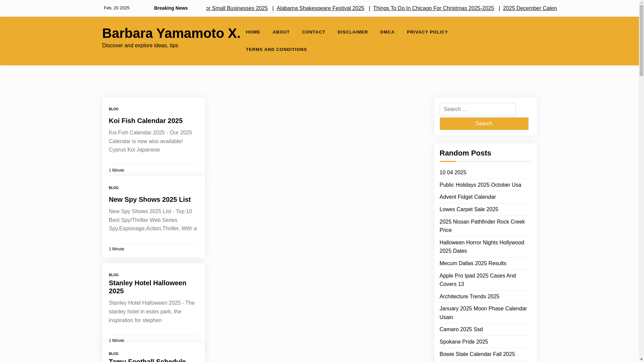
Task: Open TERMS AND CONDITIONS page
Action: click(276, 50)
